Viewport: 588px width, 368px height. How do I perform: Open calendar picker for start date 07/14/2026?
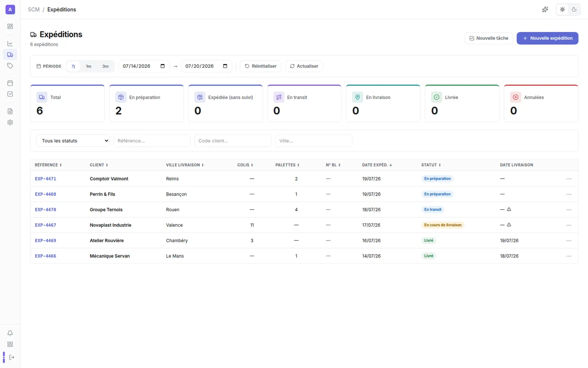point(163,66)
